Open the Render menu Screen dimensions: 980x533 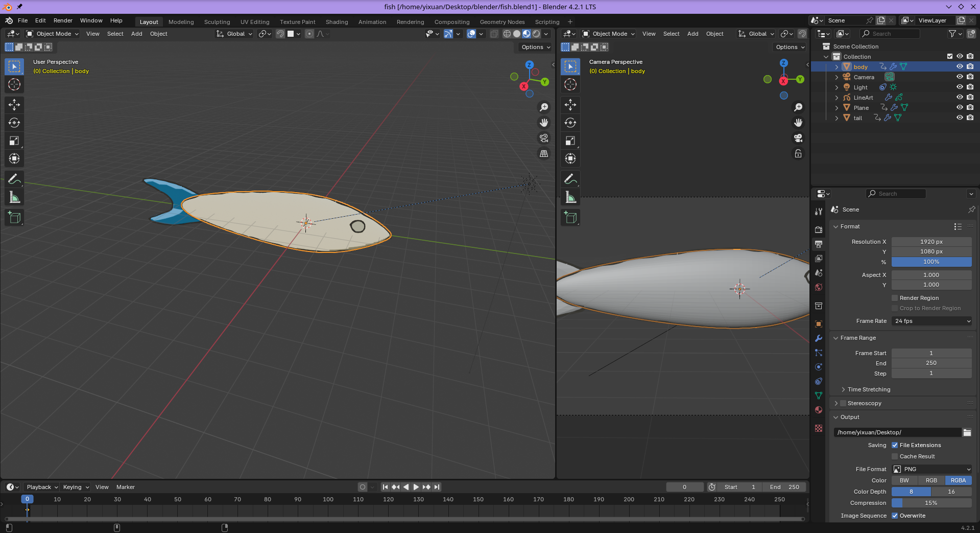(x=63, y=20)
